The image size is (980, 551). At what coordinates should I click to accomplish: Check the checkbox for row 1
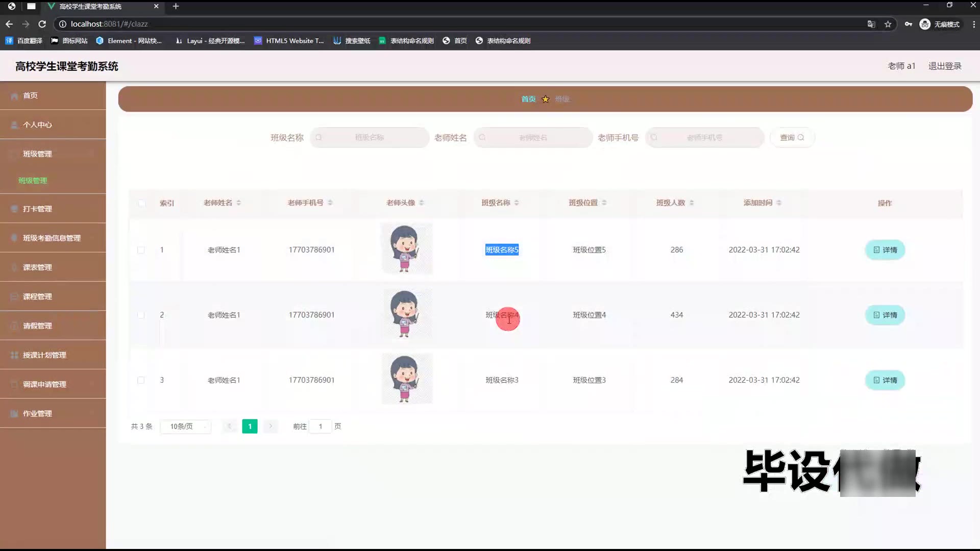pyautogui.click(x=141, y=250)
